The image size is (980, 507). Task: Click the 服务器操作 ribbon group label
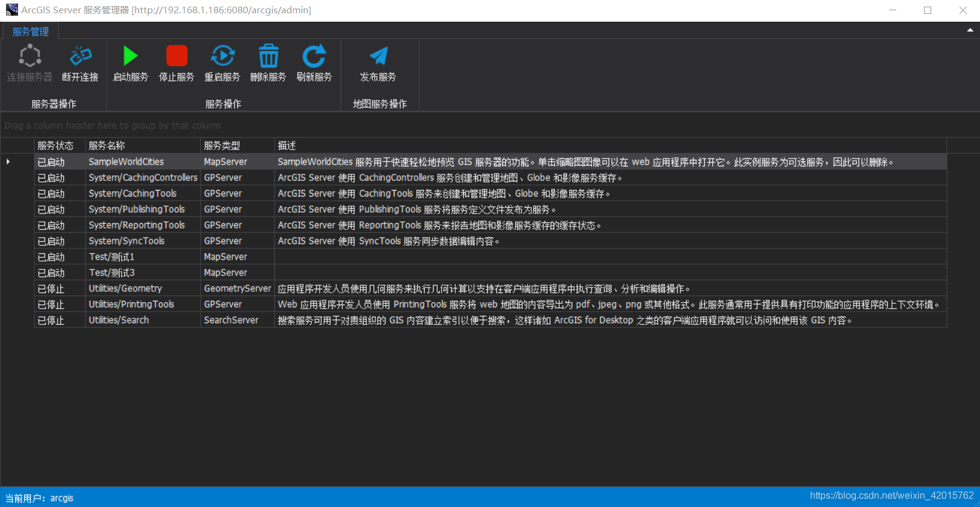click(54, 104)
